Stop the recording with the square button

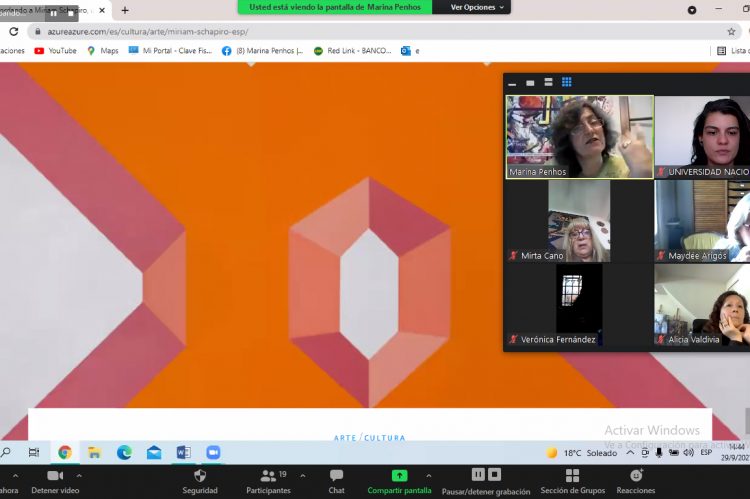(x=495, y=475)
